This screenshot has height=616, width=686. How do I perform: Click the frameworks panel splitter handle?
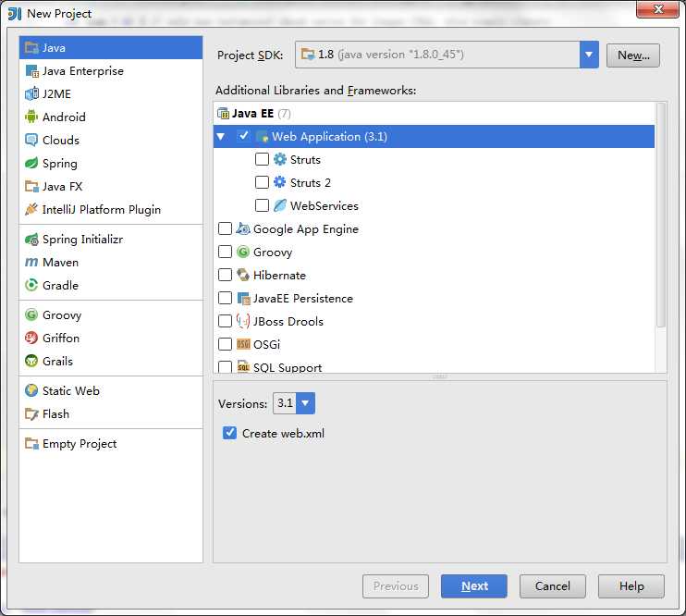click(440, 376)
